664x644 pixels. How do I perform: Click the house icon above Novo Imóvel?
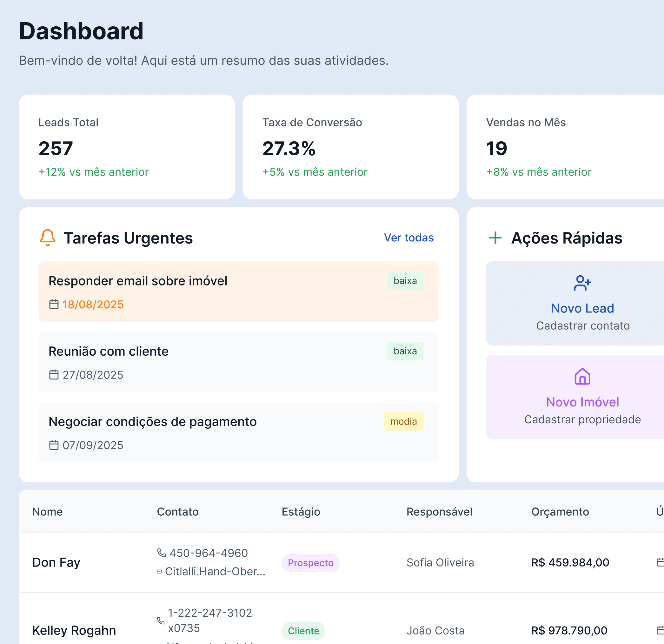582,377
